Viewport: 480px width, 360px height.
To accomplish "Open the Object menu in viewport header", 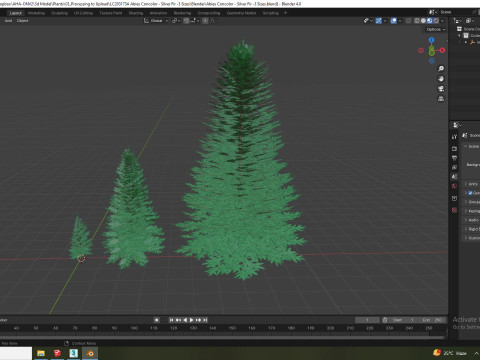I will point(22,21).
